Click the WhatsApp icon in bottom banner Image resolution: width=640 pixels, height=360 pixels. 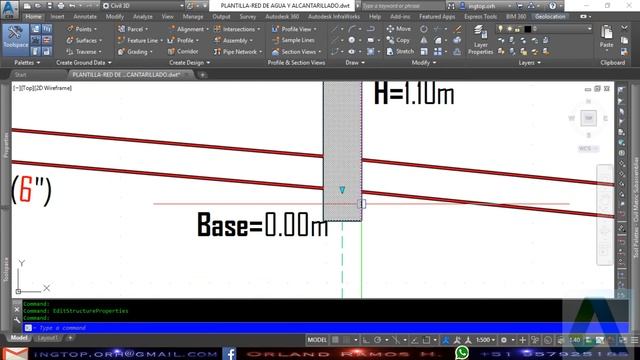click(x=462, y=353)
